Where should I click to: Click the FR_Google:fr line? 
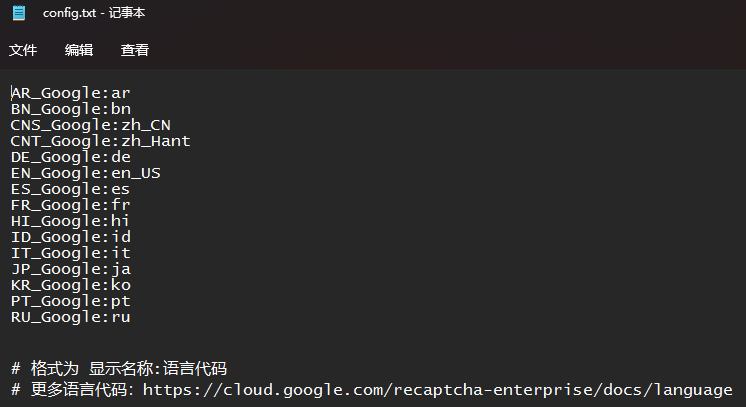[x=70, y=205]
